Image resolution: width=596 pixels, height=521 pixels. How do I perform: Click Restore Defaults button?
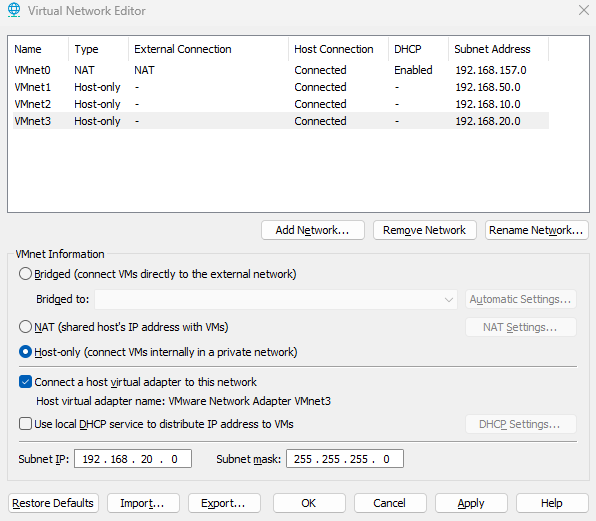[53, 503]
